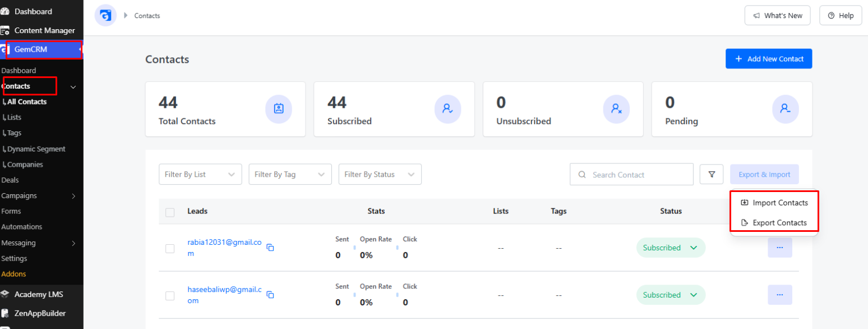Choose Export Contacts from the menu
Screen dimensions: 868x329
(x=774, y=223)
